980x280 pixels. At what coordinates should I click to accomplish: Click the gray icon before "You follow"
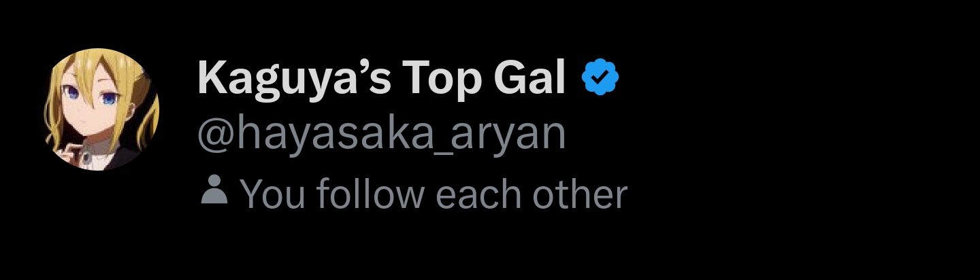215,190
